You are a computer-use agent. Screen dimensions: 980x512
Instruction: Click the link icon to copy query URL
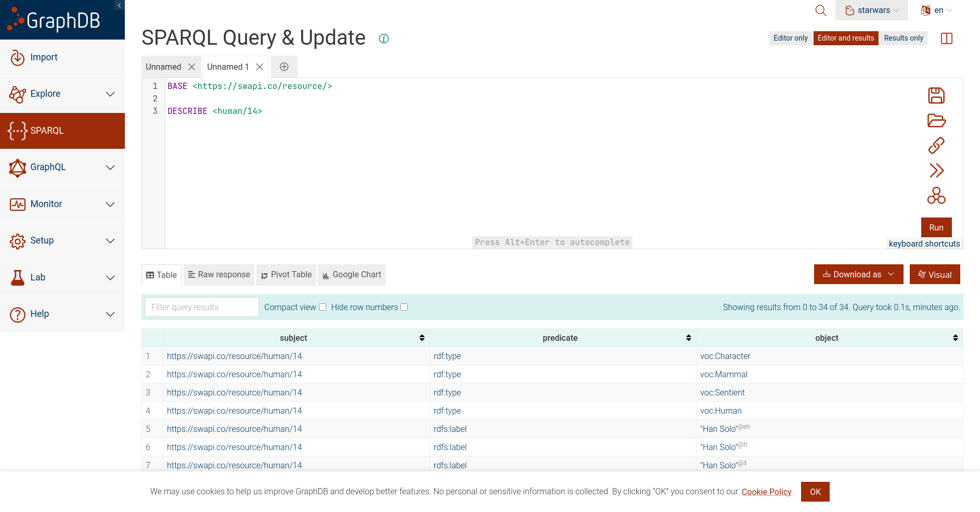point(936,146)
